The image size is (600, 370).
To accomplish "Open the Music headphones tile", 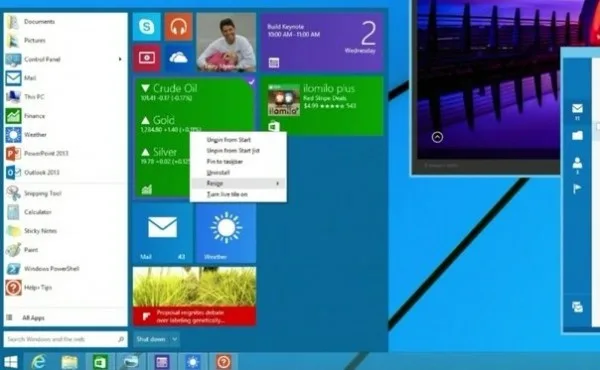I will (178, 27).
